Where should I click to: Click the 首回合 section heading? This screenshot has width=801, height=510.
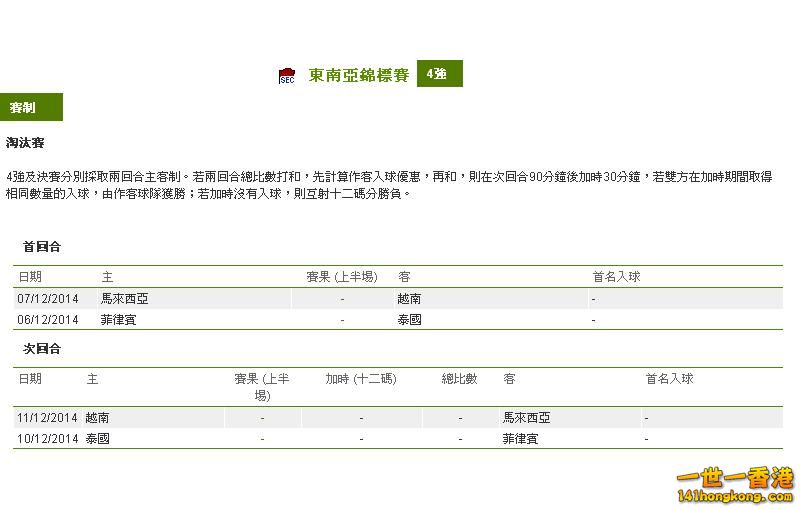(42, 247)
